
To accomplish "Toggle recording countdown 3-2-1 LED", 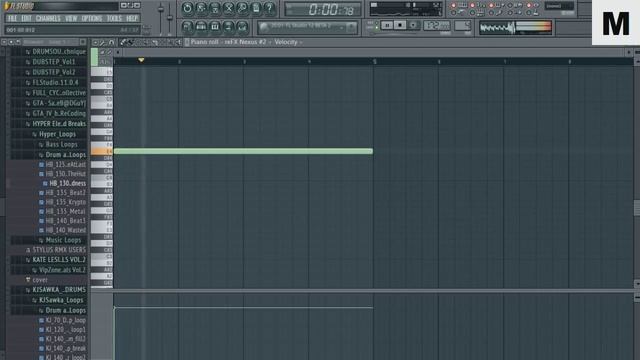I will [472, 5].
